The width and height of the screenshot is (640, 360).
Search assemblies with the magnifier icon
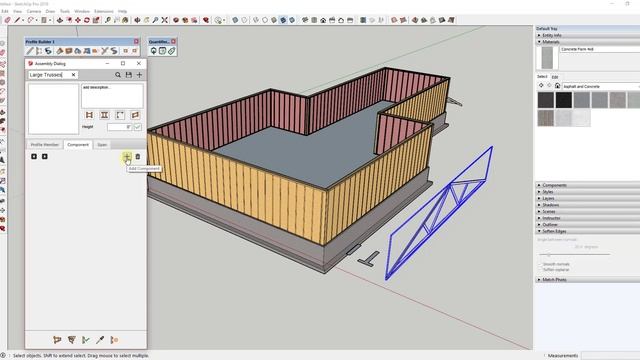118,75
